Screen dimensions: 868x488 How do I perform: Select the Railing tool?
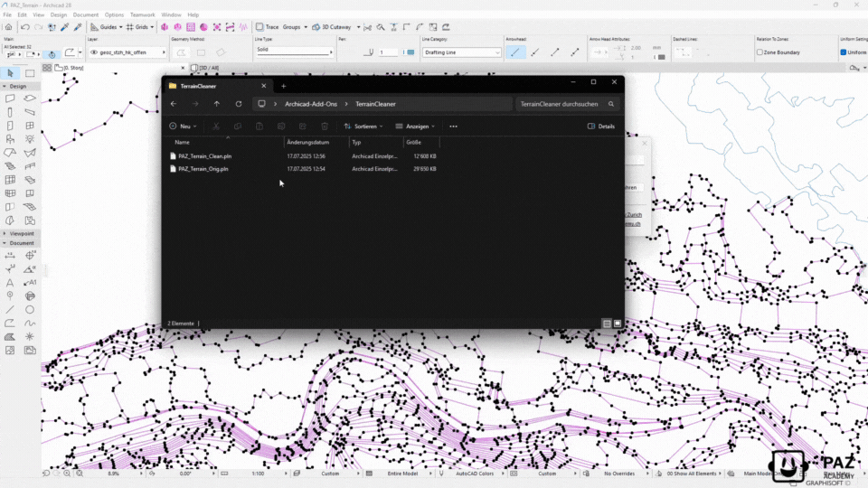30,166
